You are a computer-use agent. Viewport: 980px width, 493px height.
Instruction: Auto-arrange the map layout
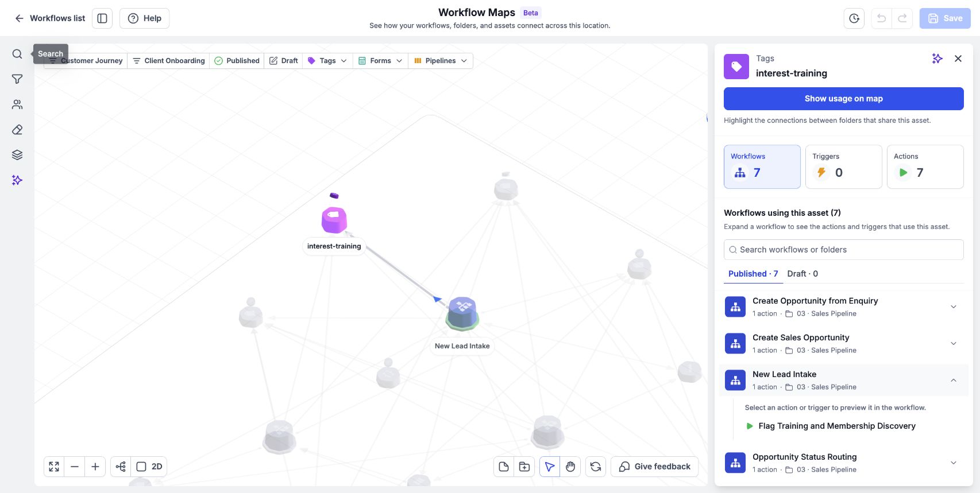(121, 467)
